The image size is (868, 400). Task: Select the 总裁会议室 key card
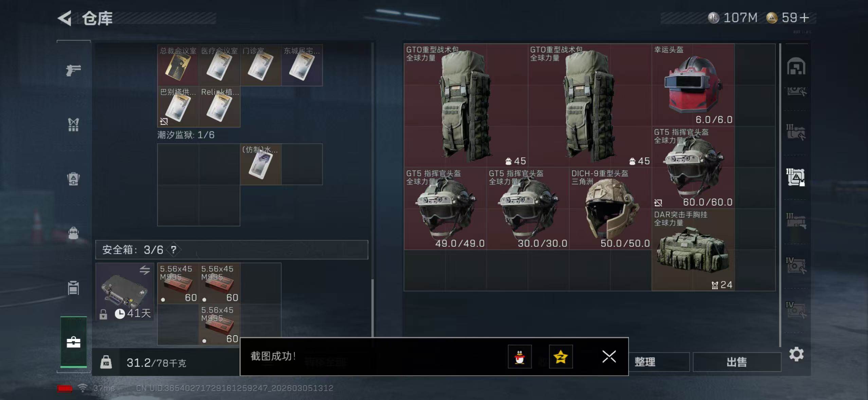click(x=178, y=65)
